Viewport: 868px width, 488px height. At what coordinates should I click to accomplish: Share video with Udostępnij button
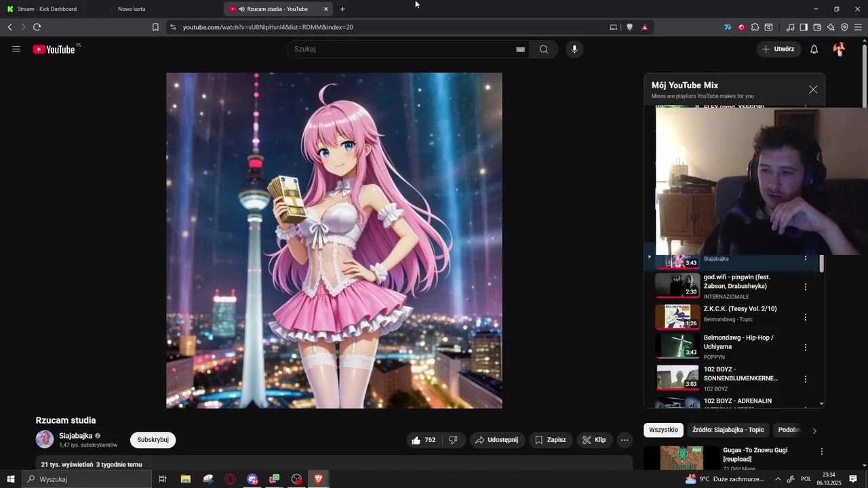tap(497, 440)
